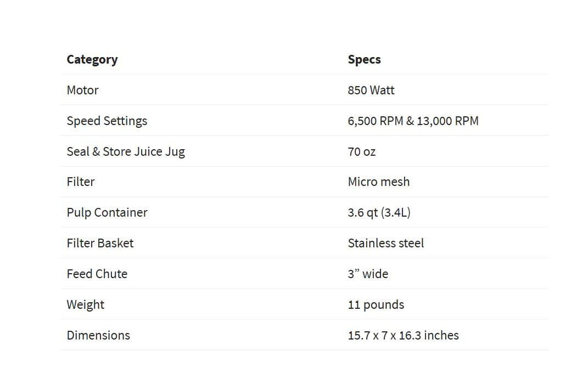Select the Pulp Container label

[107, 213]
